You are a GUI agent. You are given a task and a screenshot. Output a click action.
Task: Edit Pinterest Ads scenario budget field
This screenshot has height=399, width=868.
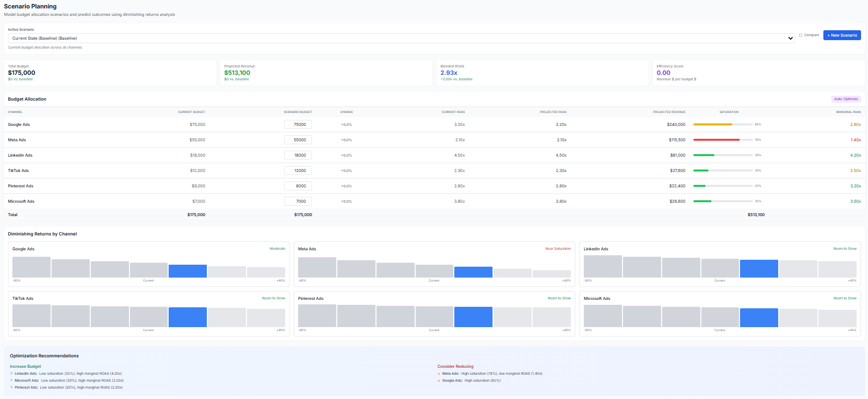pyautogui.click(x=298, y=186)
